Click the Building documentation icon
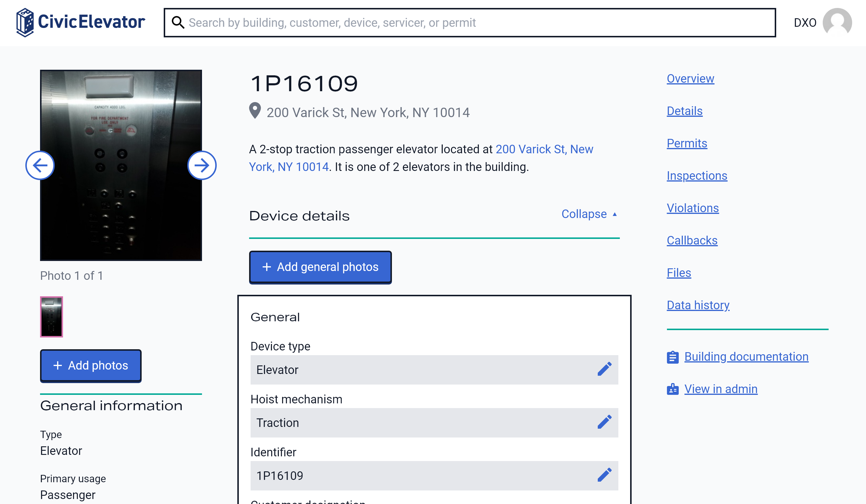 (672, 356)
